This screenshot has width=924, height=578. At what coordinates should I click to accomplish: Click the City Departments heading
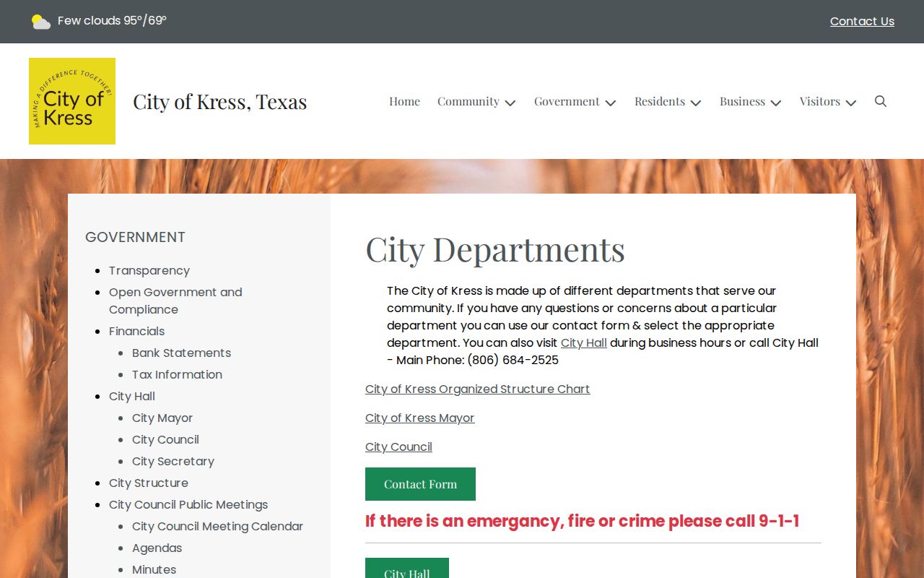495,249
